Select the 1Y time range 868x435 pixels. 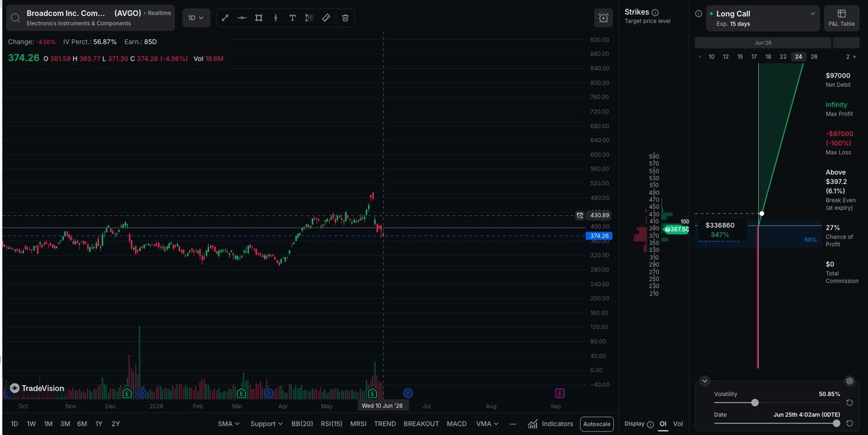point(98,424)
